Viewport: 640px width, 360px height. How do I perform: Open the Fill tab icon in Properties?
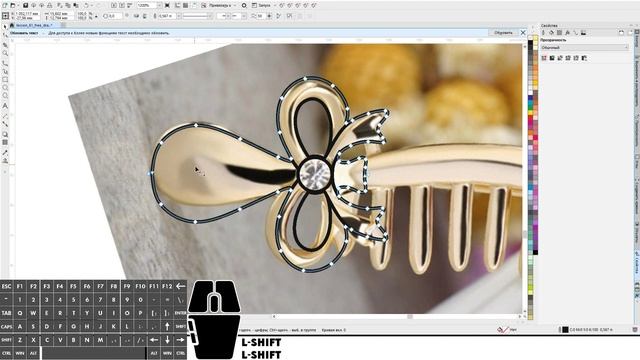551,33
